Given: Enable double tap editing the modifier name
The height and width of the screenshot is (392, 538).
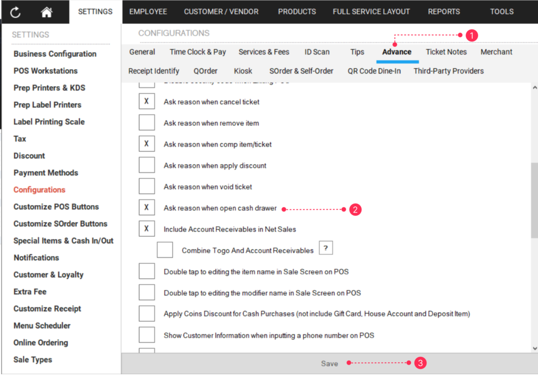Looking at the screenshot, I should [x=147, y=293].
